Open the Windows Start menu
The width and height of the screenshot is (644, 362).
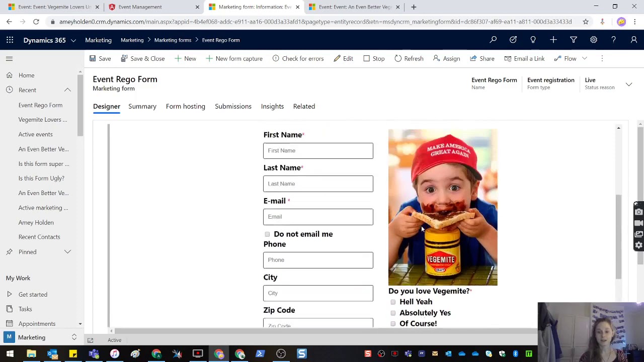(x=10, y=354)
